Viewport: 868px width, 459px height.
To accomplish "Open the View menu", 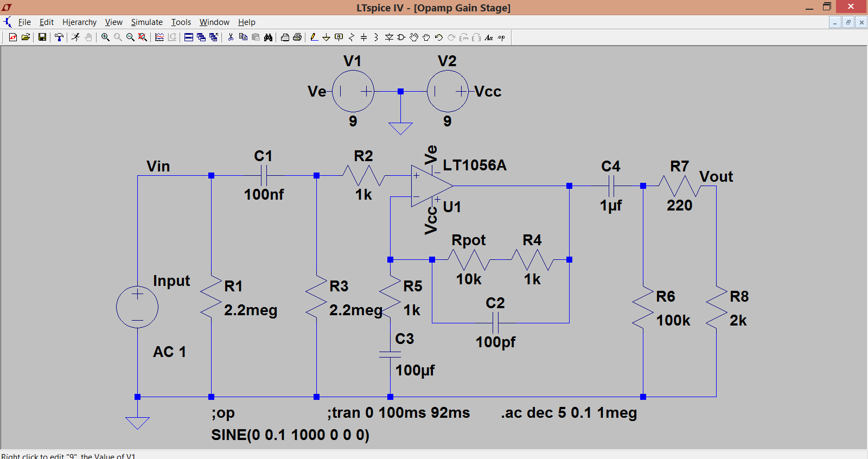I will (114, 22).
